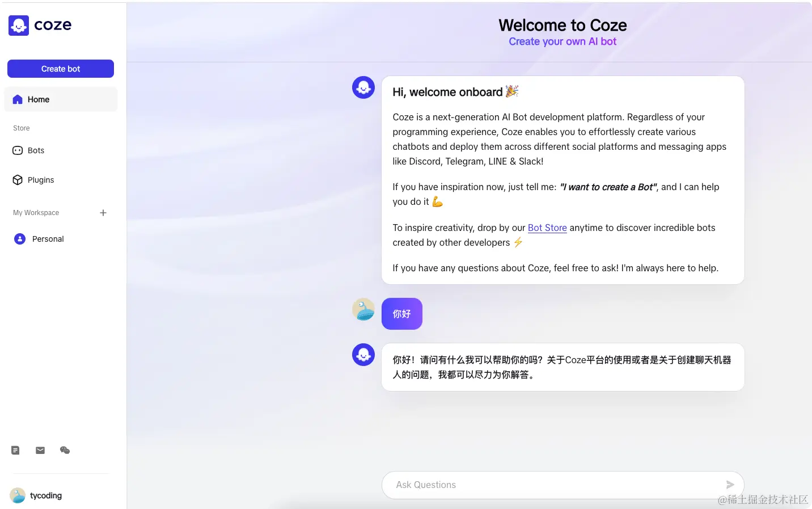This screenshot has height=509, width=812.
Task: Click the Coze logo icon
Action: [19, 25]
